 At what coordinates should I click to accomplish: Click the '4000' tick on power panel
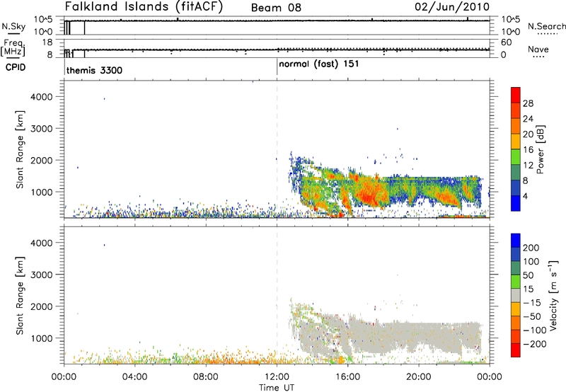pyautogui.click(x=42, y=97)
